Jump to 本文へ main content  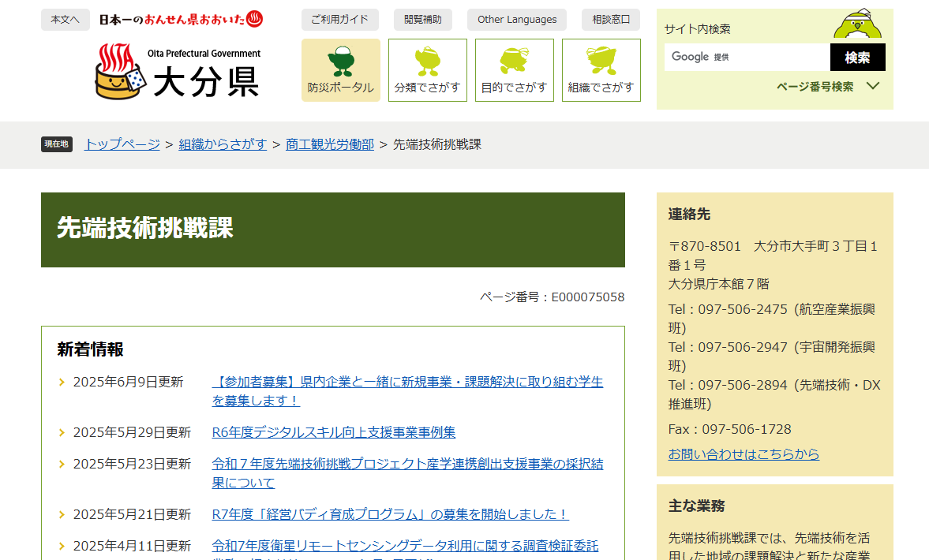coord(66,20)
